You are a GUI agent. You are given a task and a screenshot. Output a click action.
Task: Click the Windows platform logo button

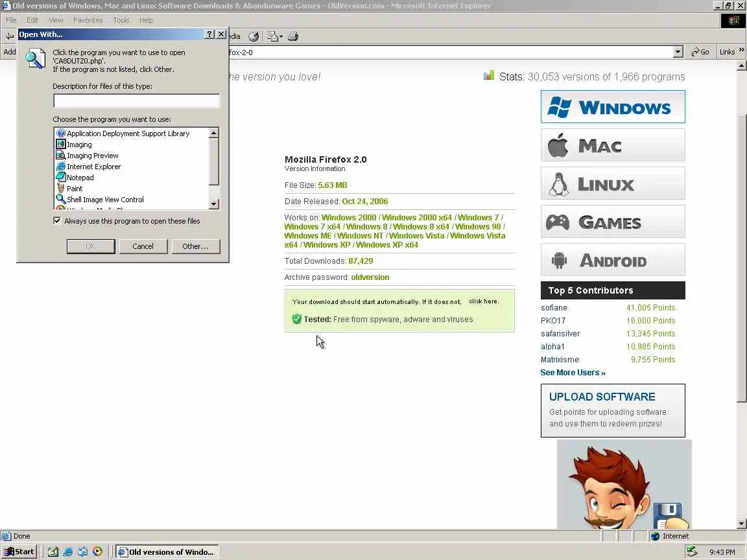click(613, 107)
